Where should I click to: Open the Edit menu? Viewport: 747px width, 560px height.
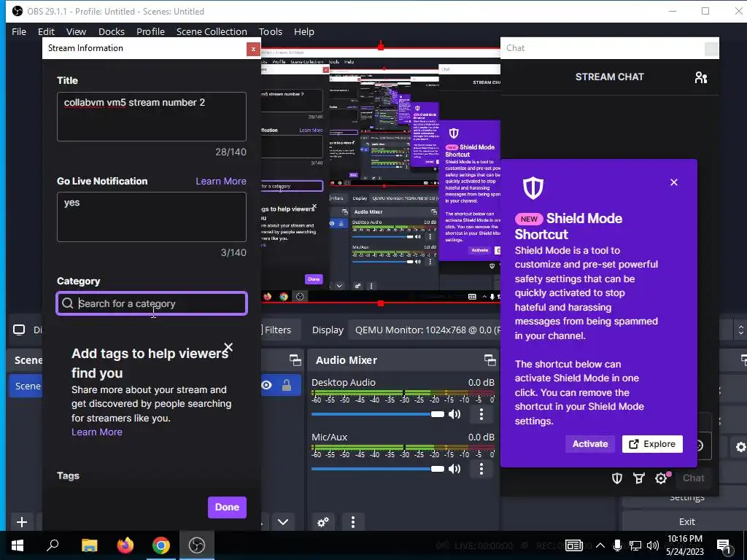point(46,31)
